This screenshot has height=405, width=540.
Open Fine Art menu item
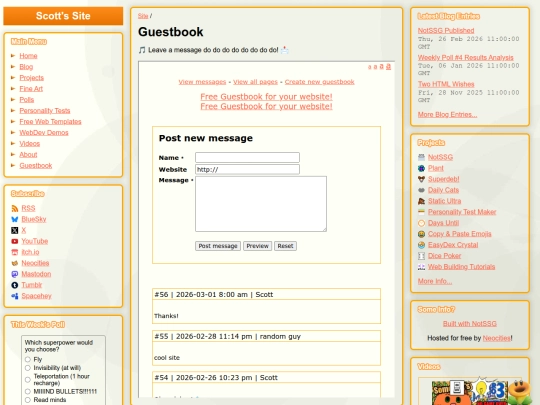(31, 89)
